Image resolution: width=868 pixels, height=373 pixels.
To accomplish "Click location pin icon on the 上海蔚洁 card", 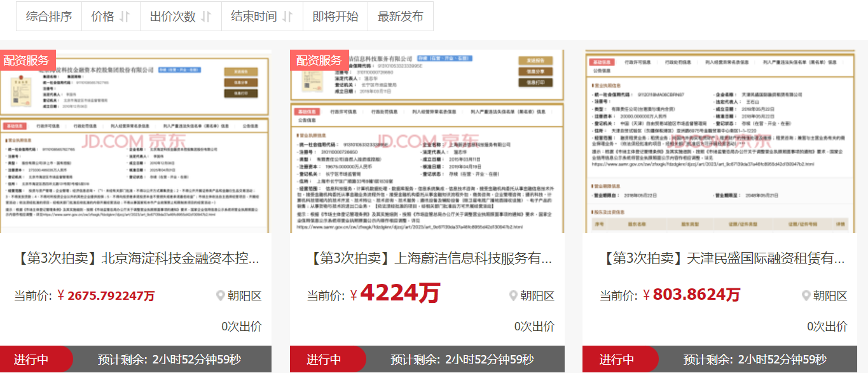I will [x=513, y=296].
